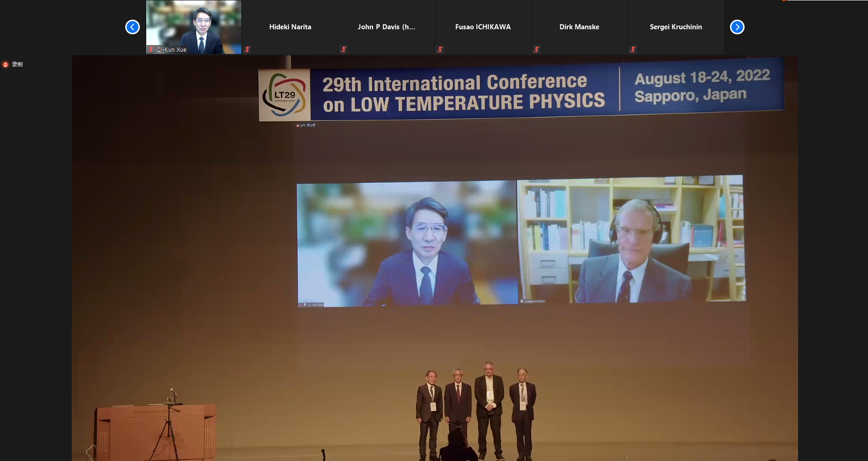Click John P Davis's muted mic icon
Image resolution: width=868 pixels, height=461 pixels.
tap(344, 49)
